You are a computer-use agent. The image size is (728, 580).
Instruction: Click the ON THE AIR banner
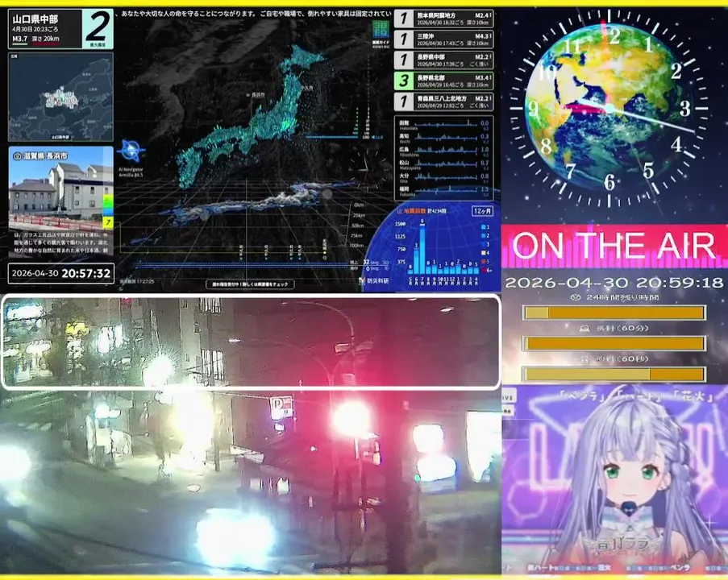(x=614, y=246)
